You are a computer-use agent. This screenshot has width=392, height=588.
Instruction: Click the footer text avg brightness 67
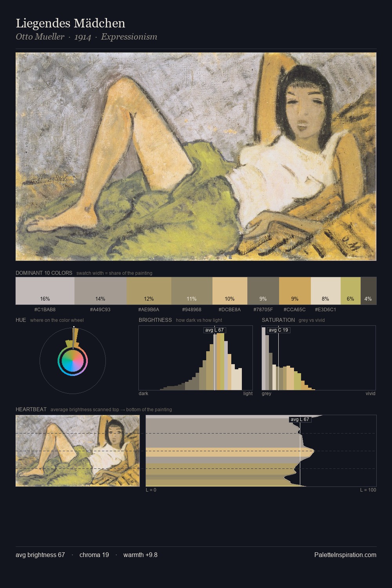coord(40,555)
